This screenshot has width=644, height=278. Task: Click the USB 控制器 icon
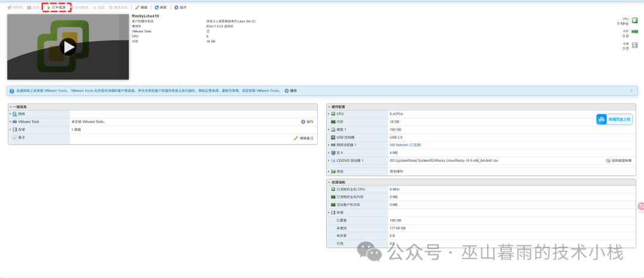[x=333, y=138]
